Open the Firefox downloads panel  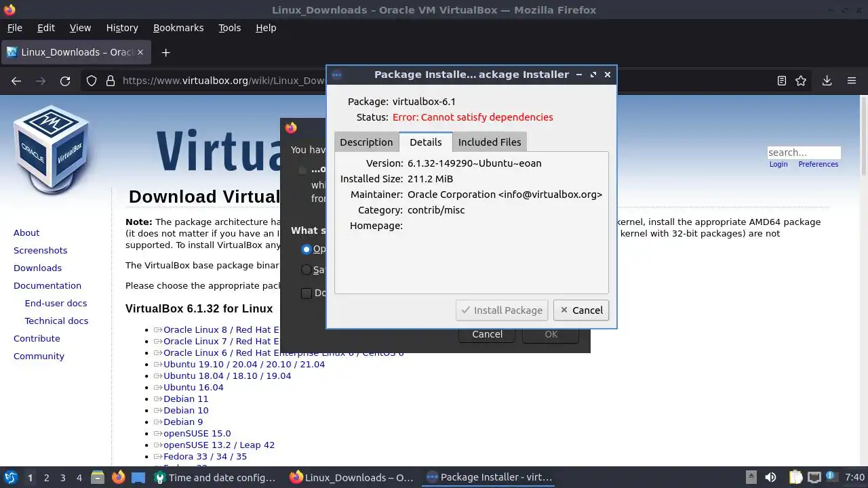pyautogui.click(x=827, y=81)
